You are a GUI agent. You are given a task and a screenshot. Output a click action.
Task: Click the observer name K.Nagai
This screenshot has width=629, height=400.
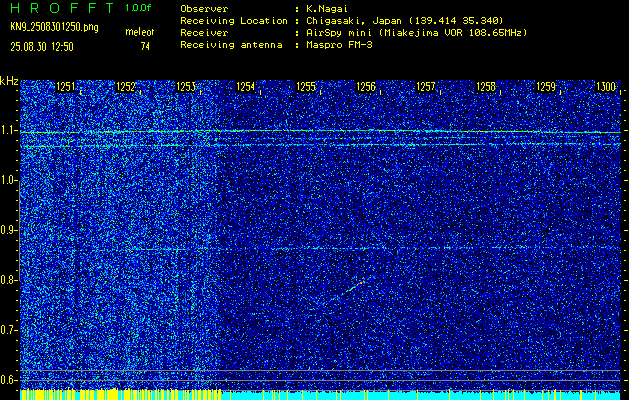click(327, 9)
